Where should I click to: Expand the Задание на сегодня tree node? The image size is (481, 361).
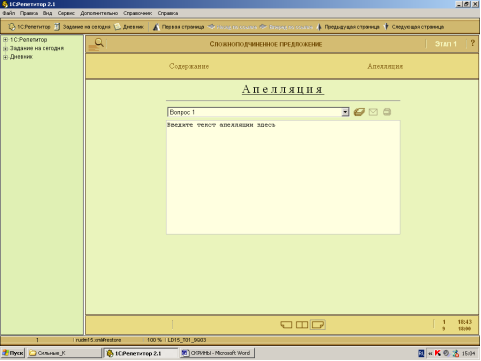pyautogui.click(x=5, y=49)
